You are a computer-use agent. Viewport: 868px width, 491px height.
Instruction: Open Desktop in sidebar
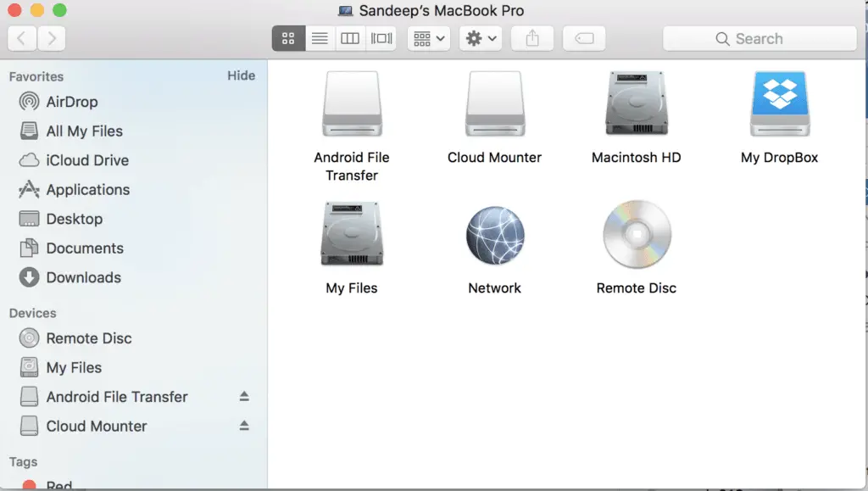click(x=133, y=219)
